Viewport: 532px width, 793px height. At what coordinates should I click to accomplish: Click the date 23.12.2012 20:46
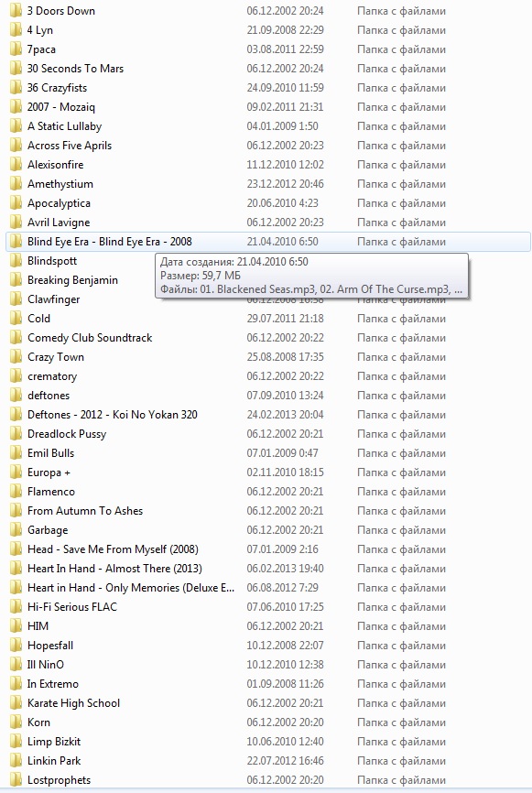[285, 183]
